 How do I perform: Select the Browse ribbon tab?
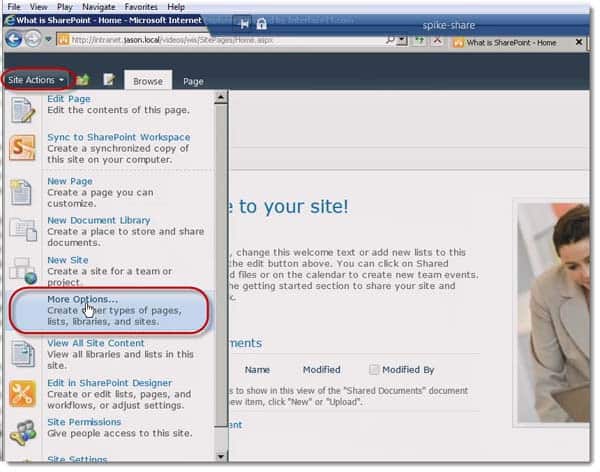(148, 81)
